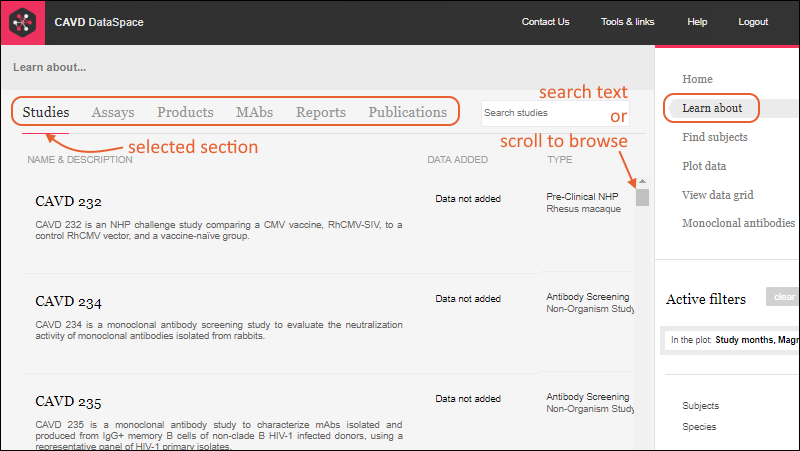The image size is (800, 451).
Task: Go to Home in side navigation
Action: coord(697,79)
